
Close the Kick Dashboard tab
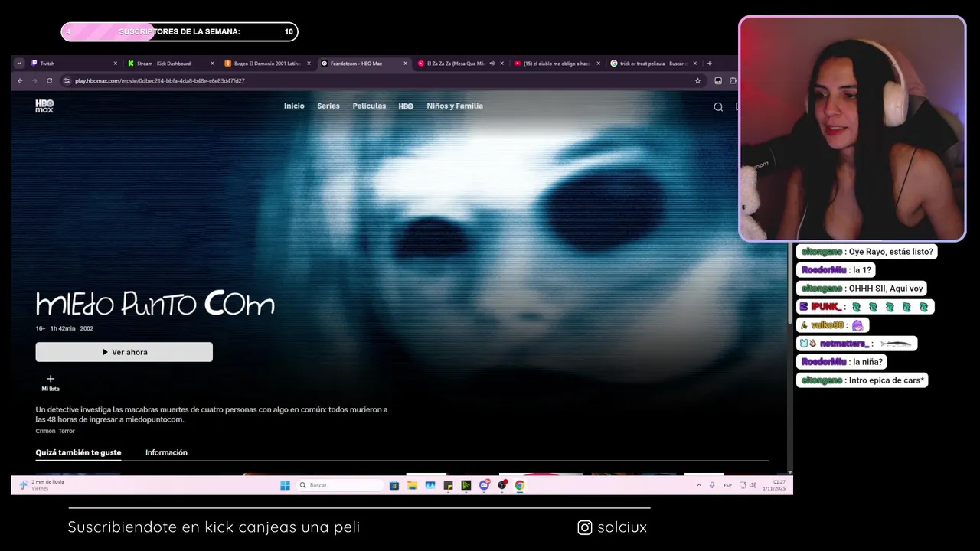(212, 64)
